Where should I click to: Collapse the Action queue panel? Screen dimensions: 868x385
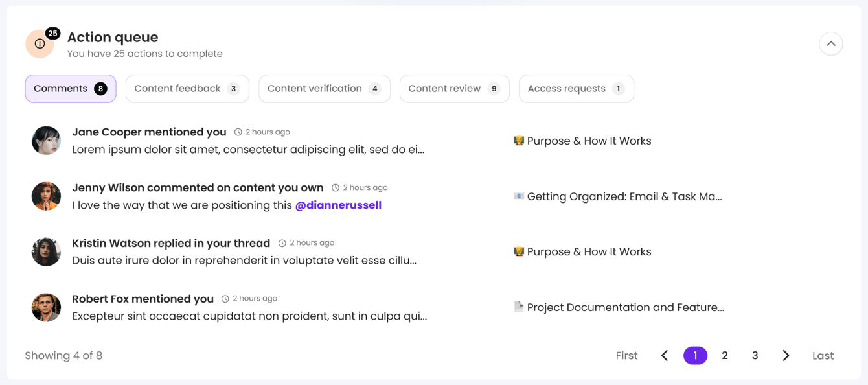pyautogui.click(x=830, y=44)
